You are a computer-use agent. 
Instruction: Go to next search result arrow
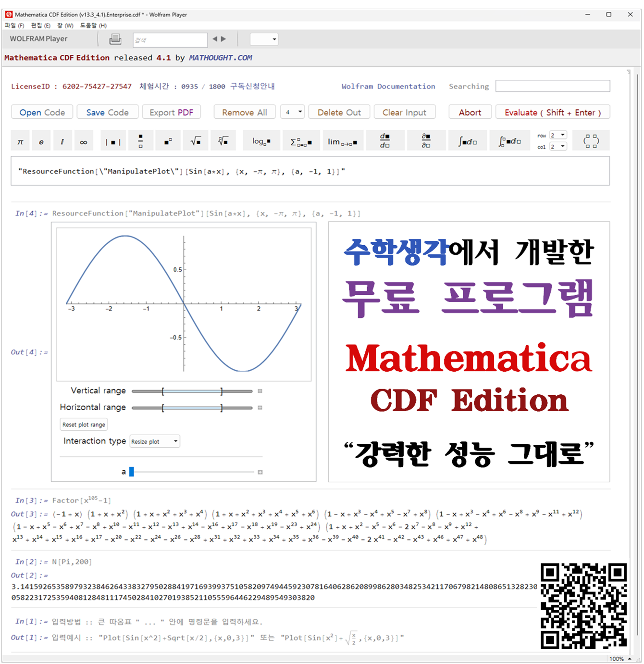pos(223,39)
